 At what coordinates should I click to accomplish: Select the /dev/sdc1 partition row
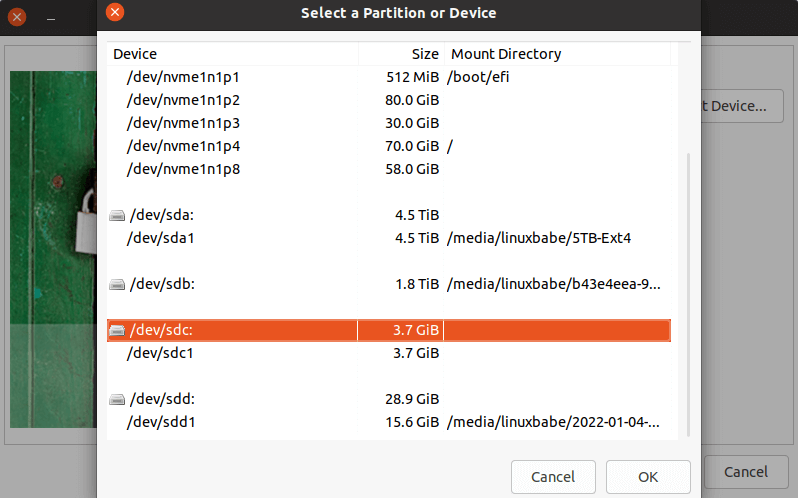click(160, 353)
